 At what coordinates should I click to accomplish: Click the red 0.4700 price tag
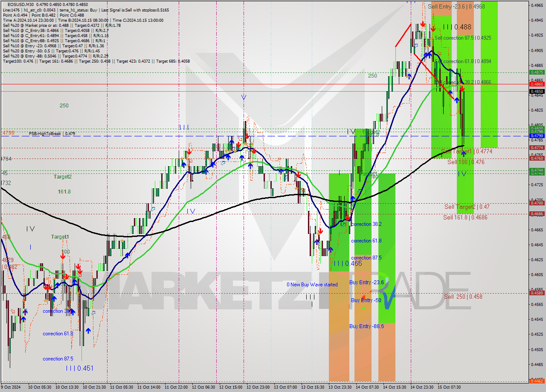click(537, 203)
